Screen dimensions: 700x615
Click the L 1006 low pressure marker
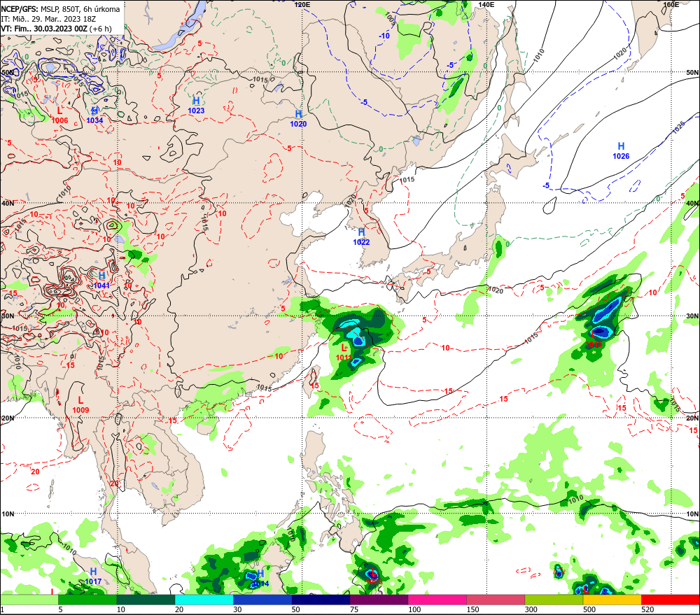[59, 115]
